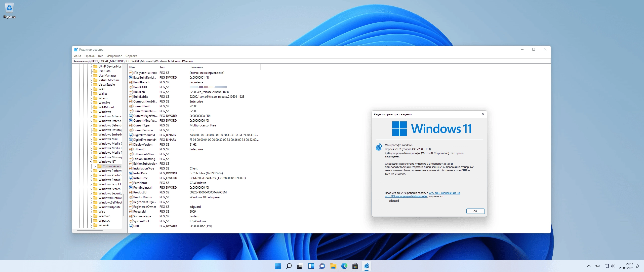644x272 pixels.
Task: Expand the WindowsUpdate key
Action: click(91, 207)
